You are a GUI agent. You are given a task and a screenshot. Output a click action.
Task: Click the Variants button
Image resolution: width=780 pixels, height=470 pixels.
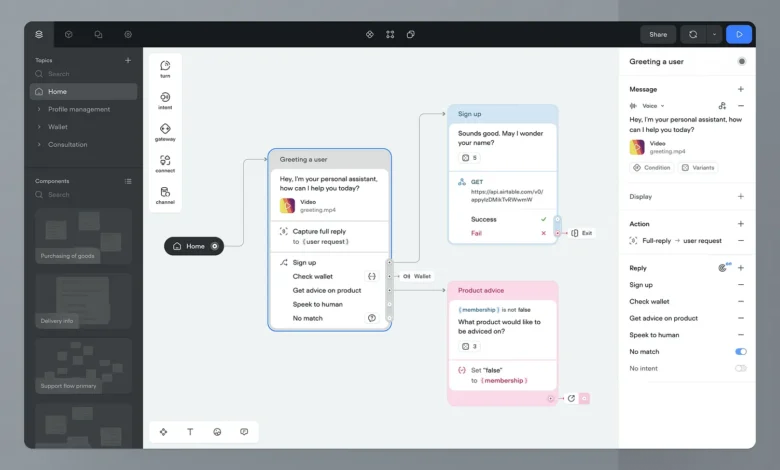click(x=699, y=168)
